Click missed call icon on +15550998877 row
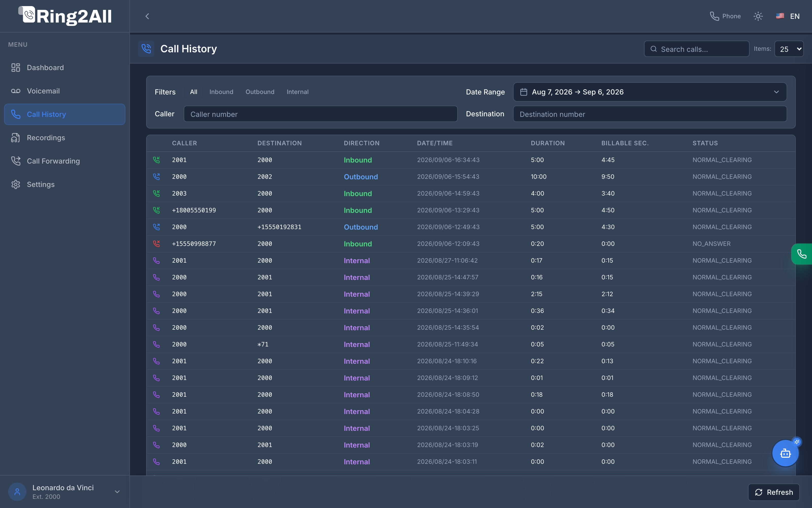This screenshot has height=508, width=812. [x=156, y=244]
